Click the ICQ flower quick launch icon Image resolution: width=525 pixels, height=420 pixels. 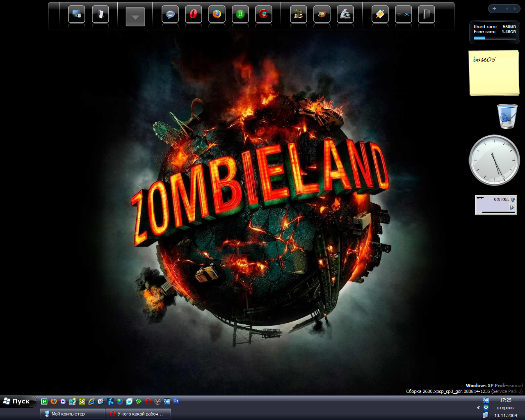[139, 402]
